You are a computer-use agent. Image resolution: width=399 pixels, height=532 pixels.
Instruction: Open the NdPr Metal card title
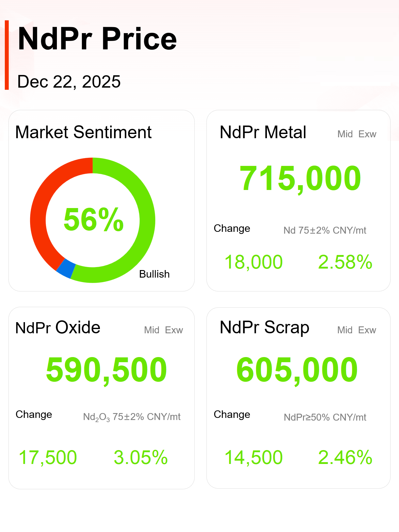click(263, 132)
